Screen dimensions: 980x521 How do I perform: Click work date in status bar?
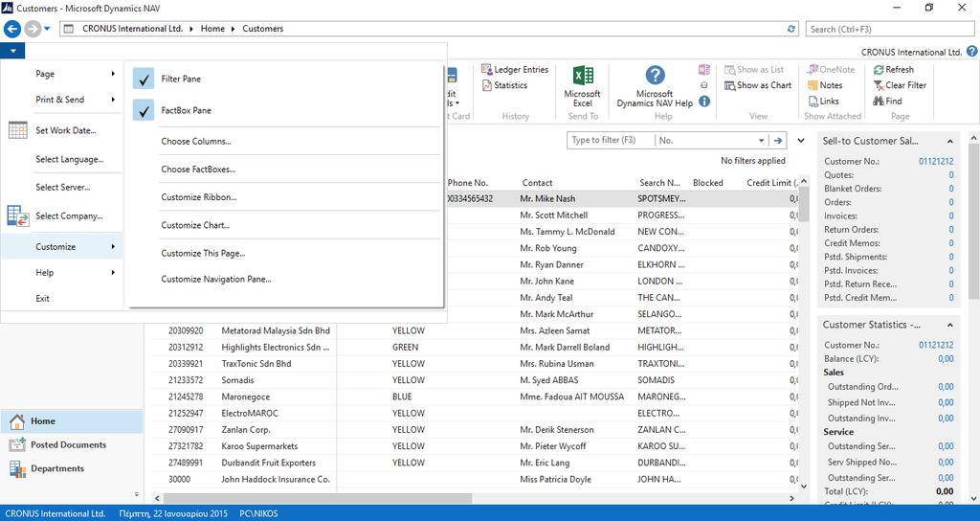(173, 513)
